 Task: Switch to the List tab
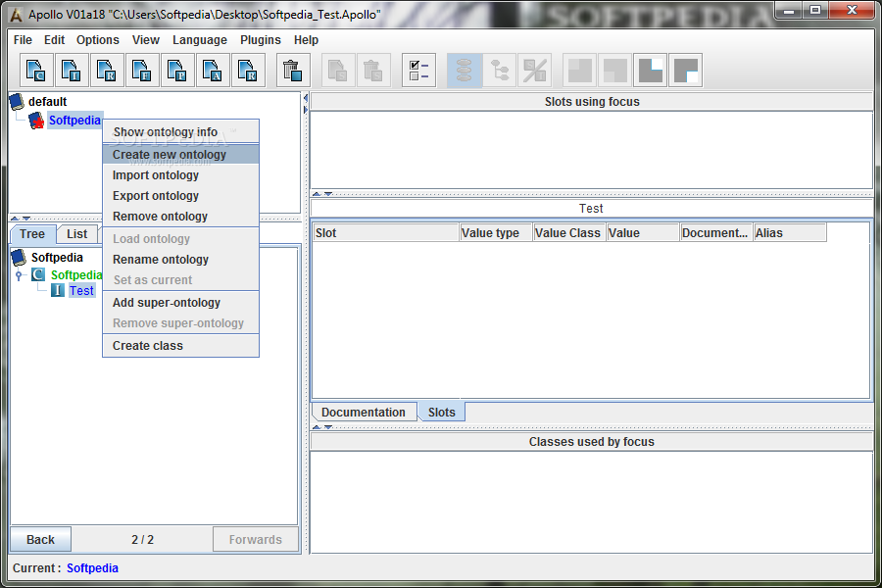(x=77, y=234)
